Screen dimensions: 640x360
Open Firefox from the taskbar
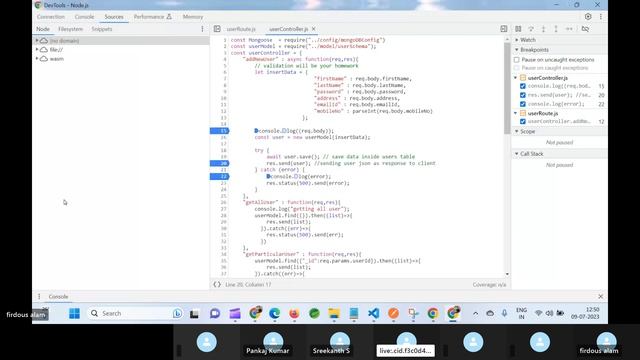(x=294, y=313)
